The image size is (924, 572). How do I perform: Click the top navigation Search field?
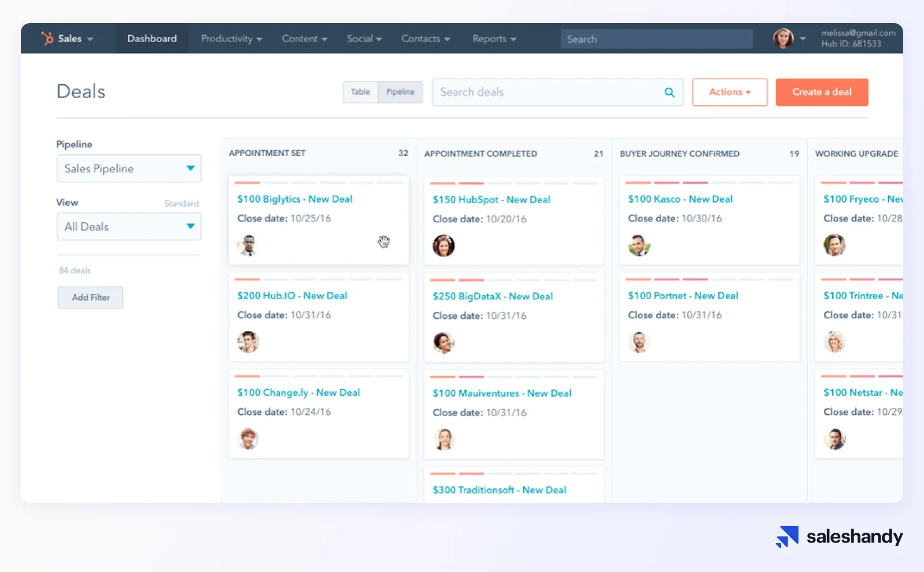[x=657, y=39]
